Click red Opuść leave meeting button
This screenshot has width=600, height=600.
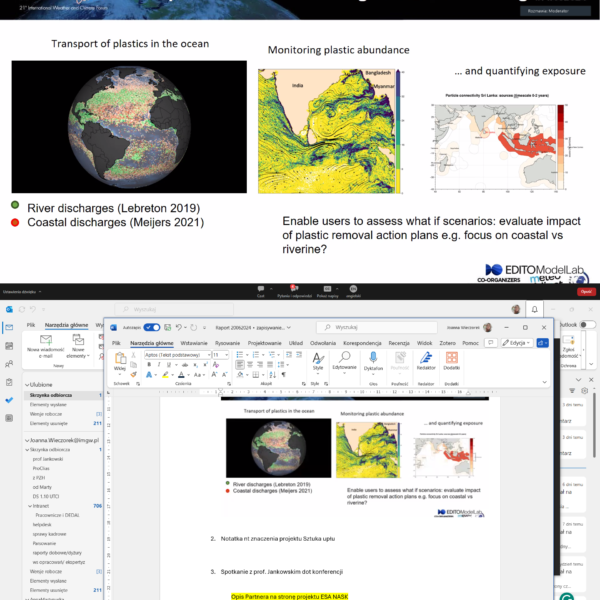pos(586,292)
